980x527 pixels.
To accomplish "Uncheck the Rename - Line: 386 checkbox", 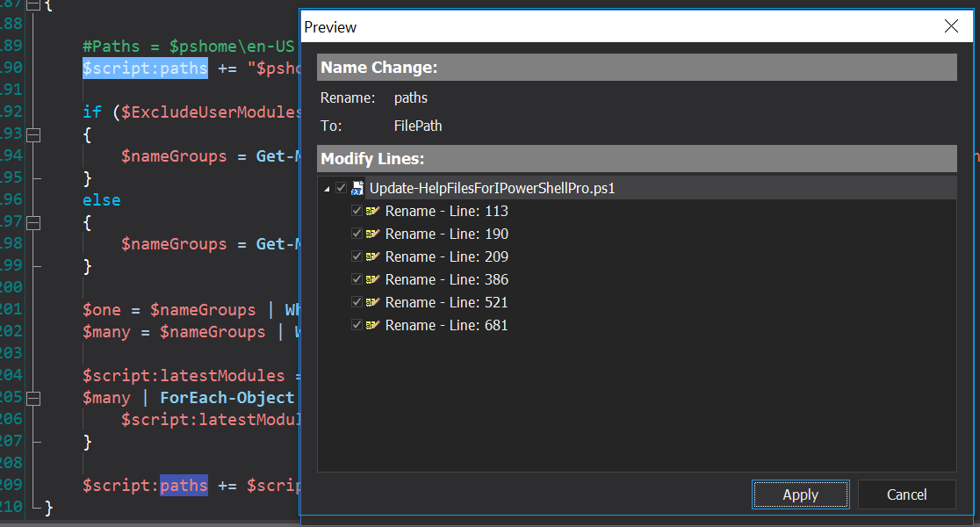I will pos(357,279).
